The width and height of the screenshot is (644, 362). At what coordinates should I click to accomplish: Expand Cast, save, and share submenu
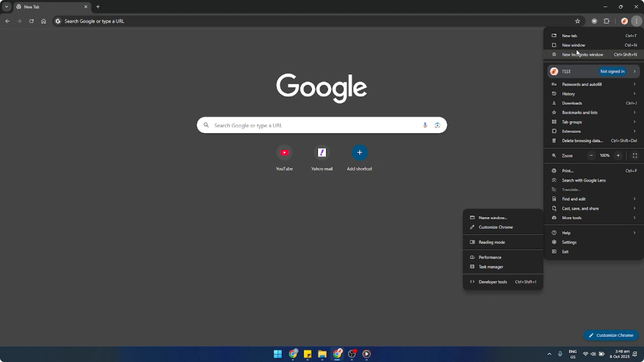pyautogui.click(x=593, y=208)
